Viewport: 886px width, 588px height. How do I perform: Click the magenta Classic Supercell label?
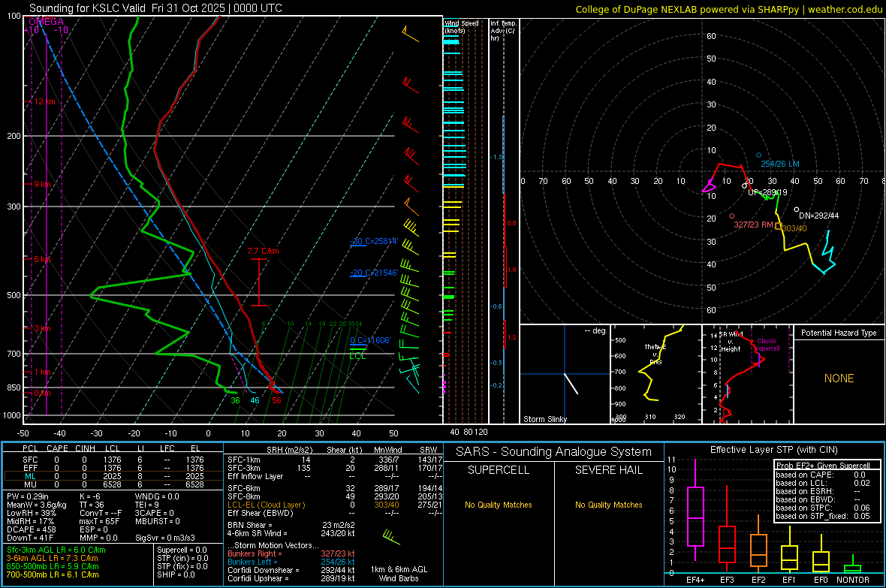click(767, 345)
